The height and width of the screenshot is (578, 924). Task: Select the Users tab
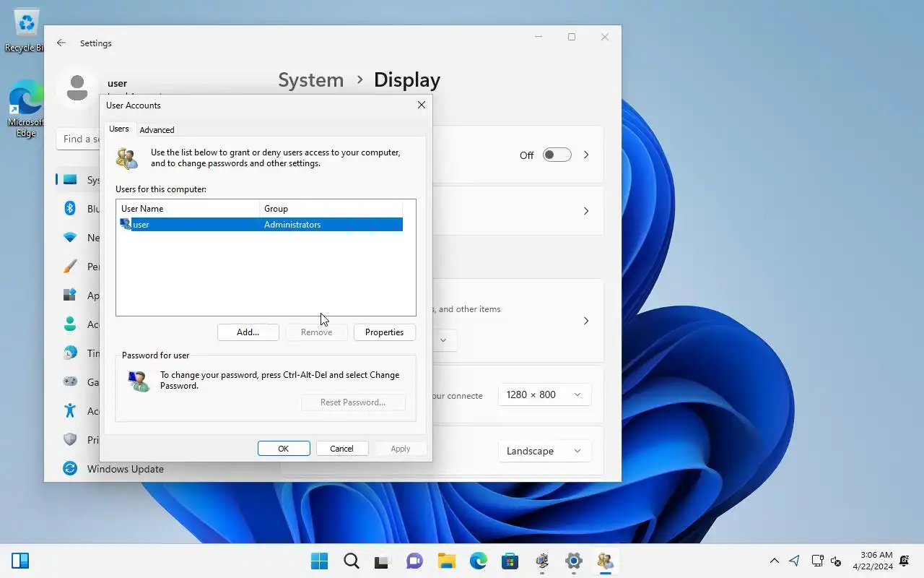pyautogui.click(x=119, y=129)
